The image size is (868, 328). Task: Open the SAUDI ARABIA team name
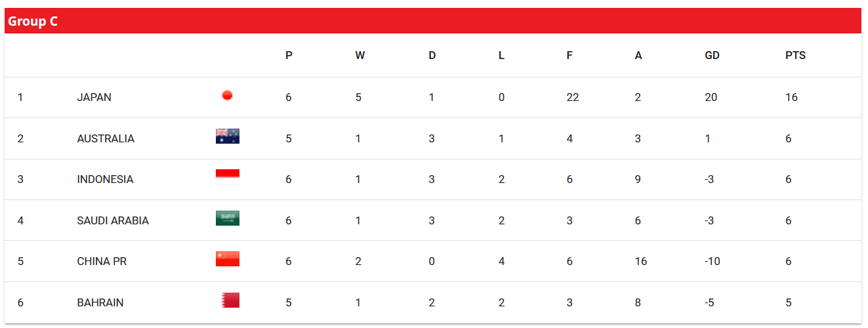click(113, 220)
